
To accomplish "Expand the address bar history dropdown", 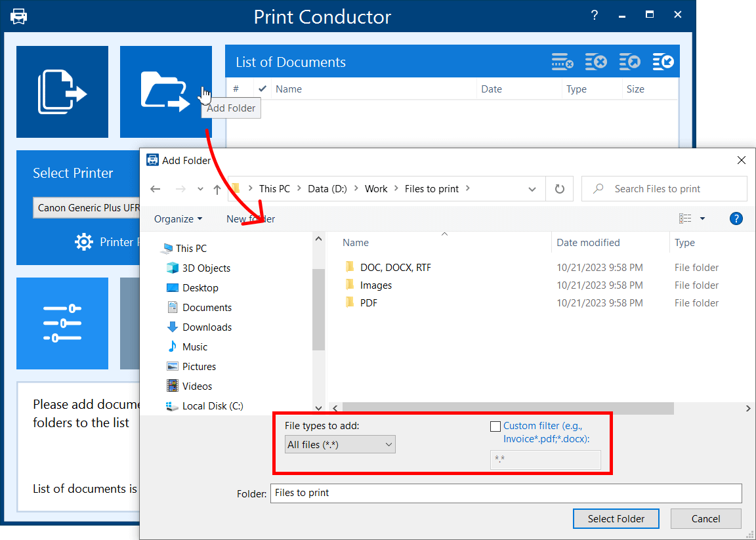I will tap(532, 189).
